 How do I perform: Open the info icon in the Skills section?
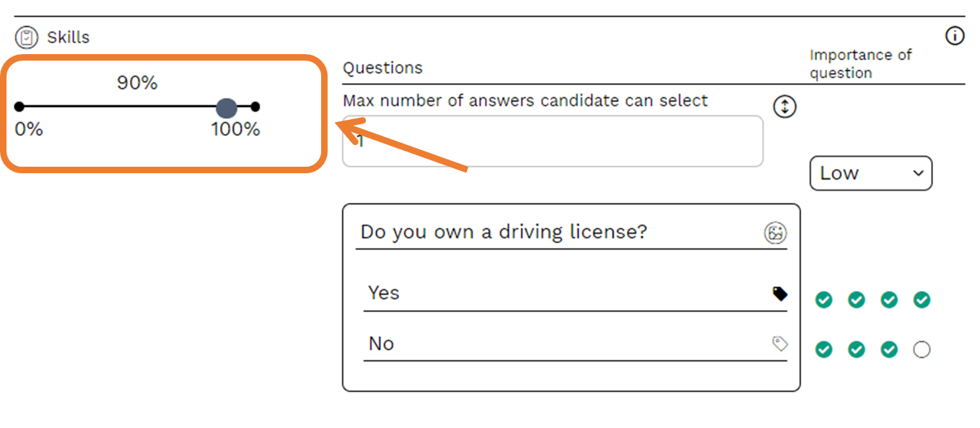(x=955, y=36)
